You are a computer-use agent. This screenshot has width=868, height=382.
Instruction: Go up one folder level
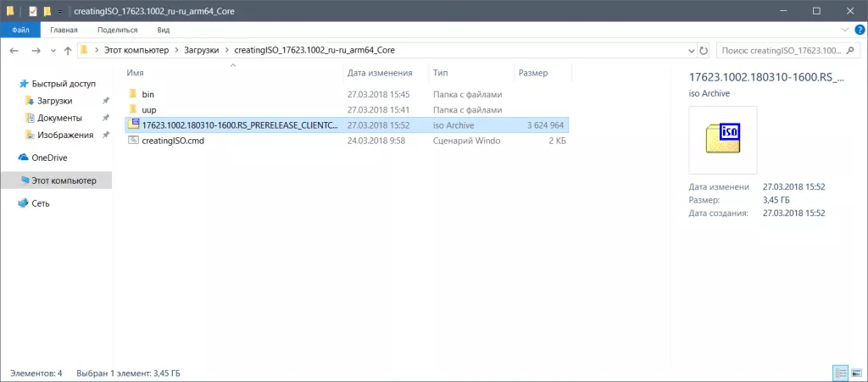(x=68, y=50)
